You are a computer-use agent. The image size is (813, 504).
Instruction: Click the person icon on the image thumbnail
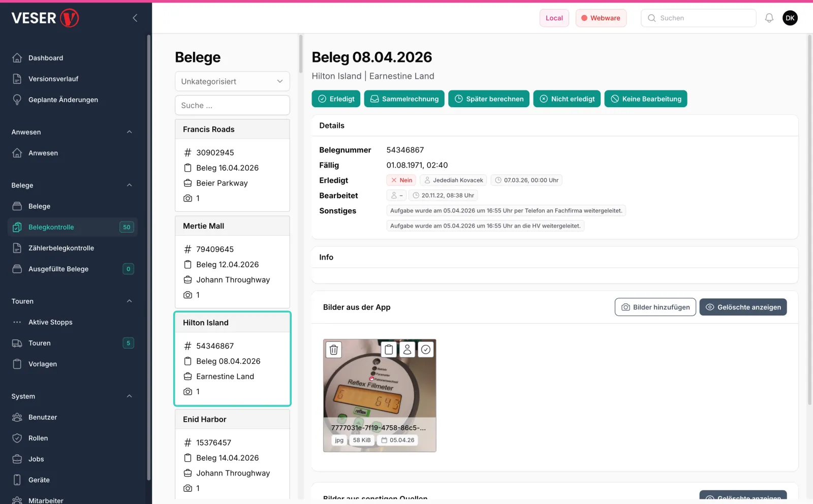pyautogui.click(x=407, y=350)
